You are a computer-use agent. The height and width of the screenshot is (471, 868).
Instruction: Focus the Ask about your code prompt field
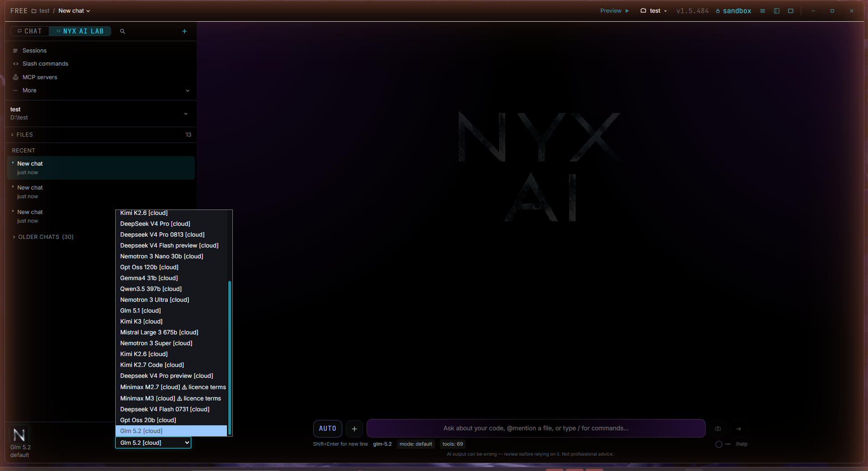coord(536,428)
